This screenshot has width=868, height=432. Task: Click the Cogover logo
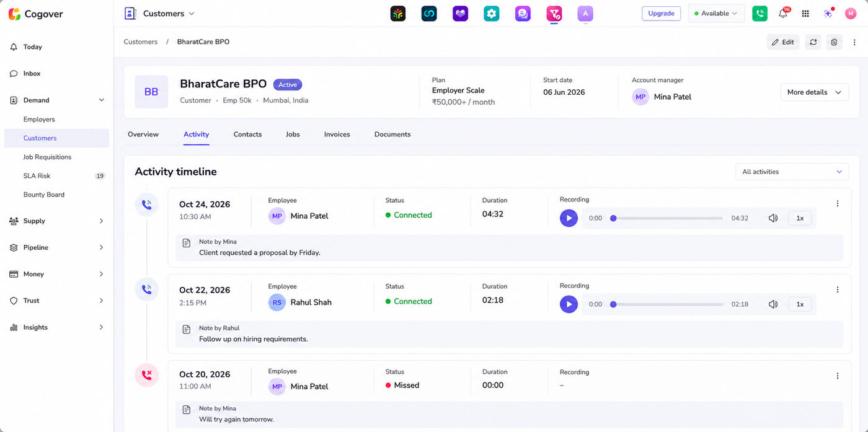(36, 14)
